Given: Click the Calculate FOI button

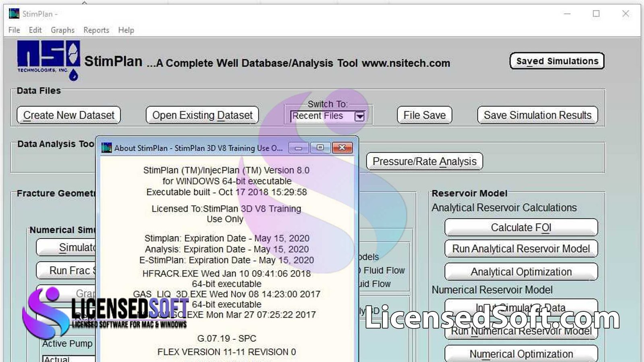Looking at the screenshot, I should coord(521,228).
